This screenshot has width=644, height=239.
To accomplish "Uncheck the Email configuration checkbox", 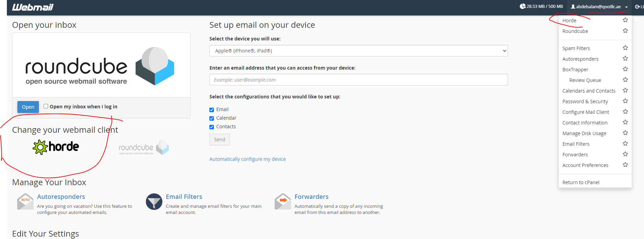I will [x=212, y=110].
